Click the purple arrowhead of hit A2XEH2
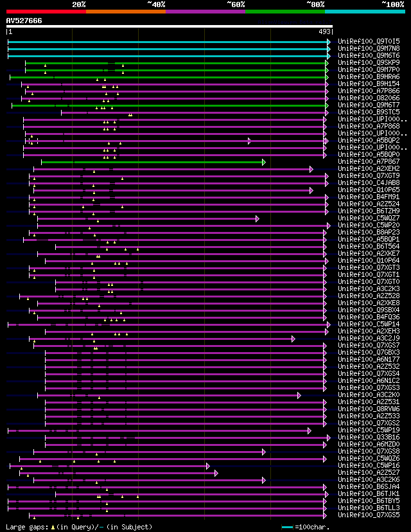 click(311, 170)
